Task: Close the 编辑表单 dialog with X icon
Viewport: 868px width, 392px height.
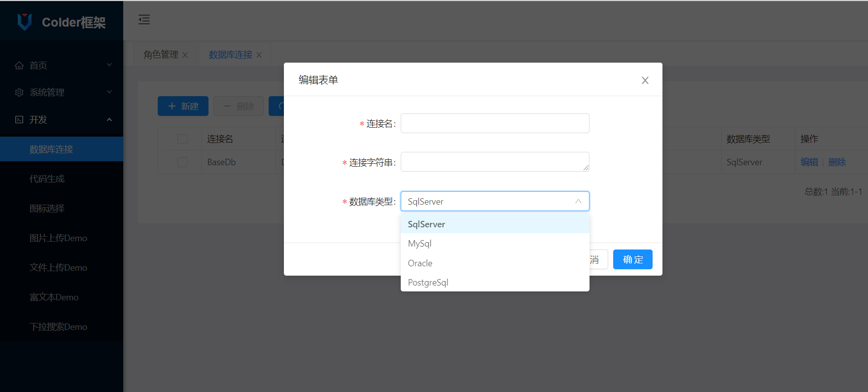Action: (645, 80)
